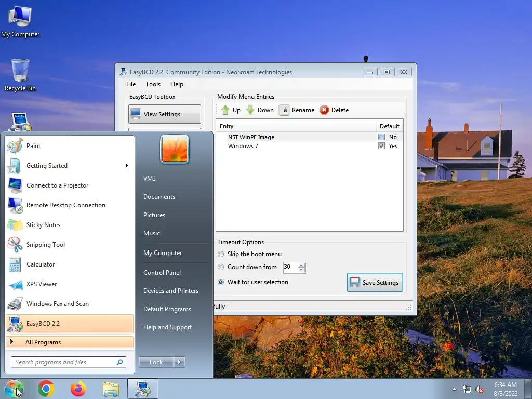
Task: Decrease countdown value with down spinner
Action: click(x=301, y=270)
